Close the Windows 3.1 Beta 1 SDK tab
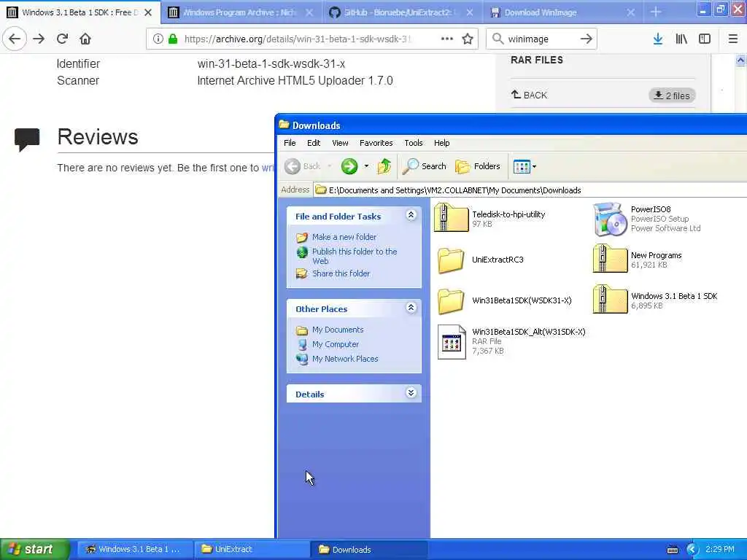The image size is (747, 560). tap(148, 12)
